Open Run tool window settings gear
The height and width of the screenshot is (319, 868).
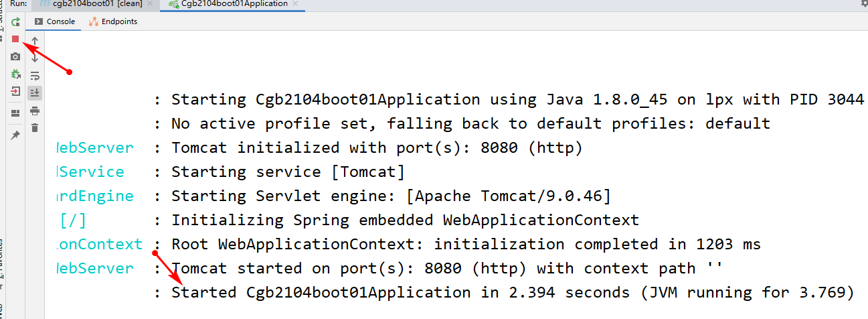coord(863,3)
